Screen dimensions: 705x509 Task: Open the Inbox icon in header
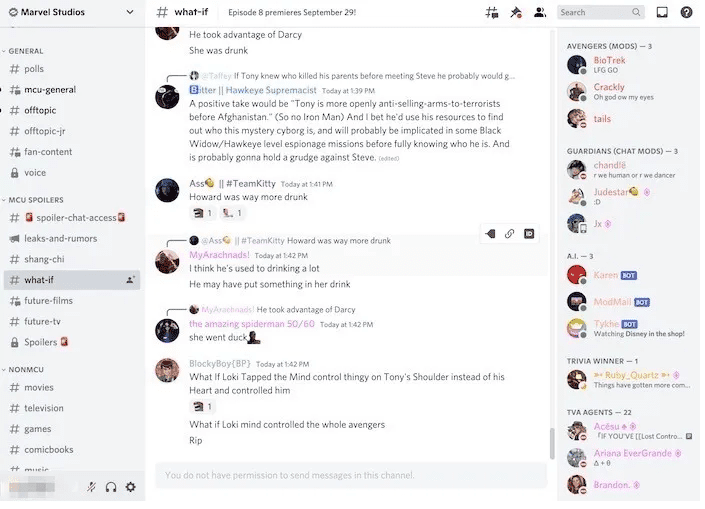point(662,13)
